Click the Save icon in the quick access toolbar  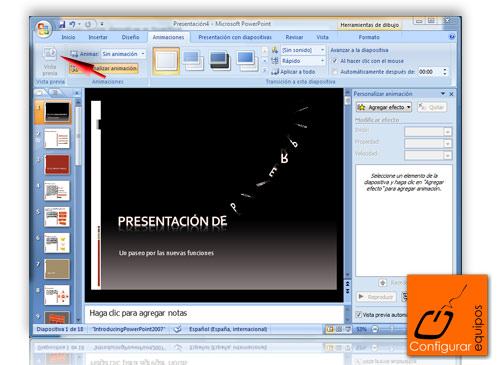pyautogui.click(x=62, y=24)
